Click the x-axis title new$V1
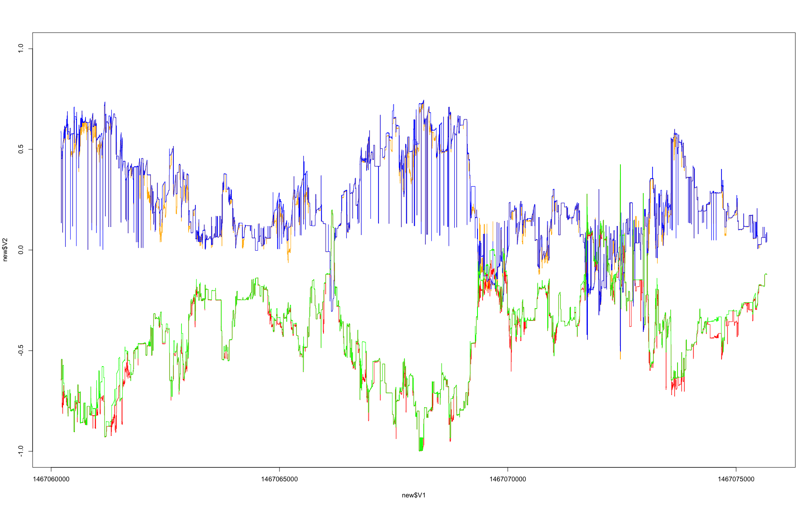Image resolution: width=812 pixels, height=508 pixels. (414, 495)
